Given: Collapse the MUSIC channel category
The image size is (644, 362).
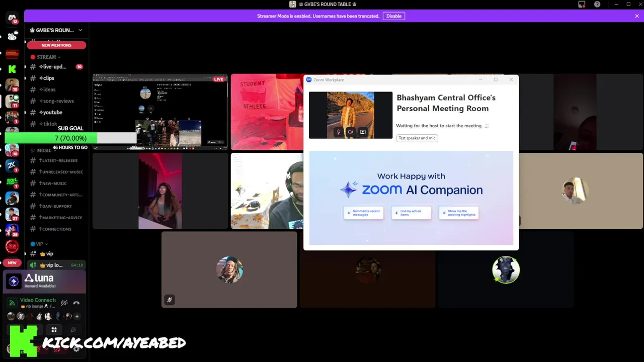Looking at the screenshot, I should (x=43, y=150).
